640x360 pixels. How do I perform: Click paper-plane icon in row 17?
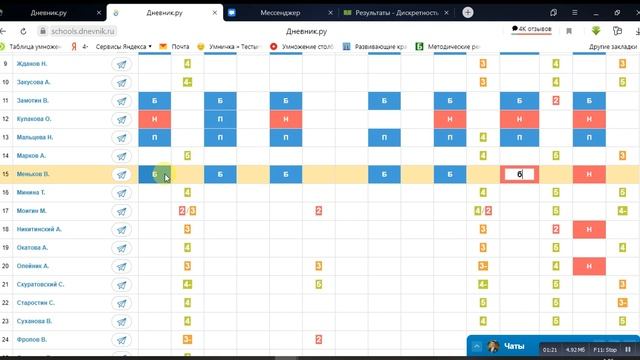(122, 211)
